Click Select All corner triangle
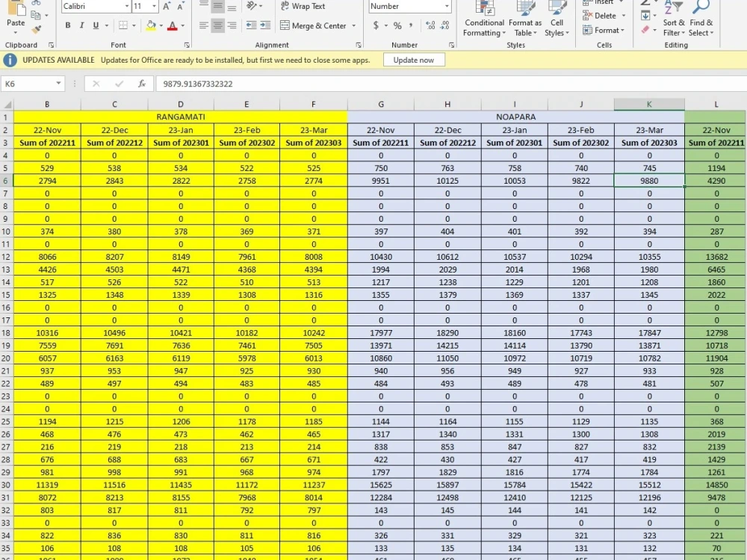The width and height of the screenshot is (747, 560). coord(7,105)
